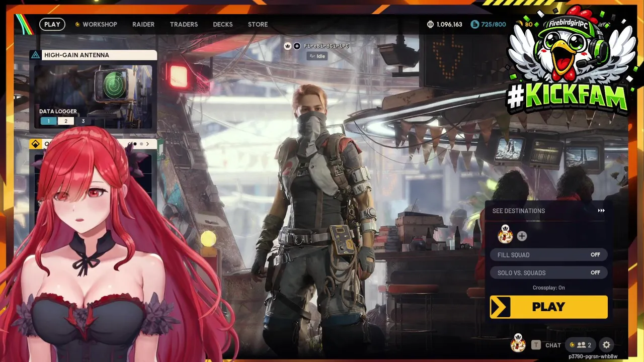
Task: Open the High-Gain Antenna project header
Action: 94,55
